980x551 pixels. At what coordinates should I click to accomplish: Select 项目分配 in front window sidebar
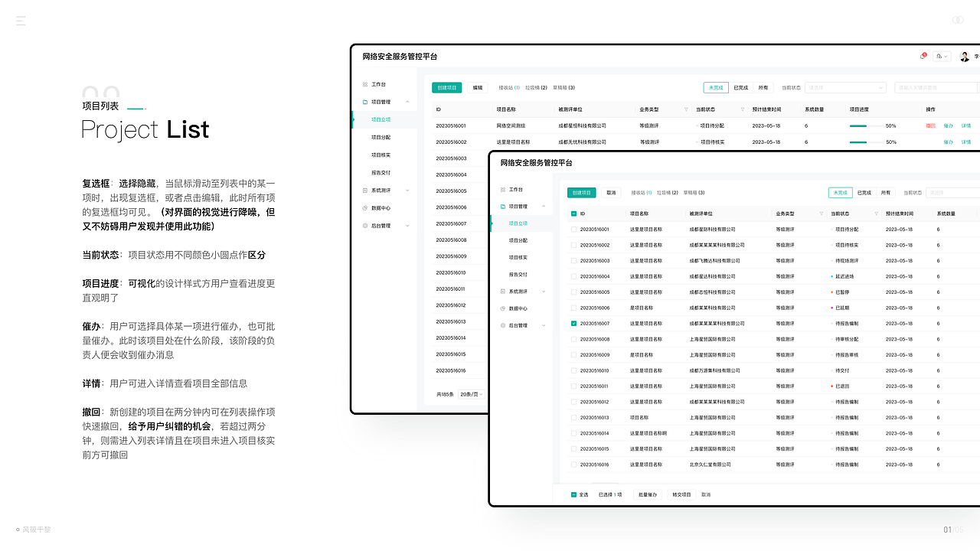click(x=518, y=240)
